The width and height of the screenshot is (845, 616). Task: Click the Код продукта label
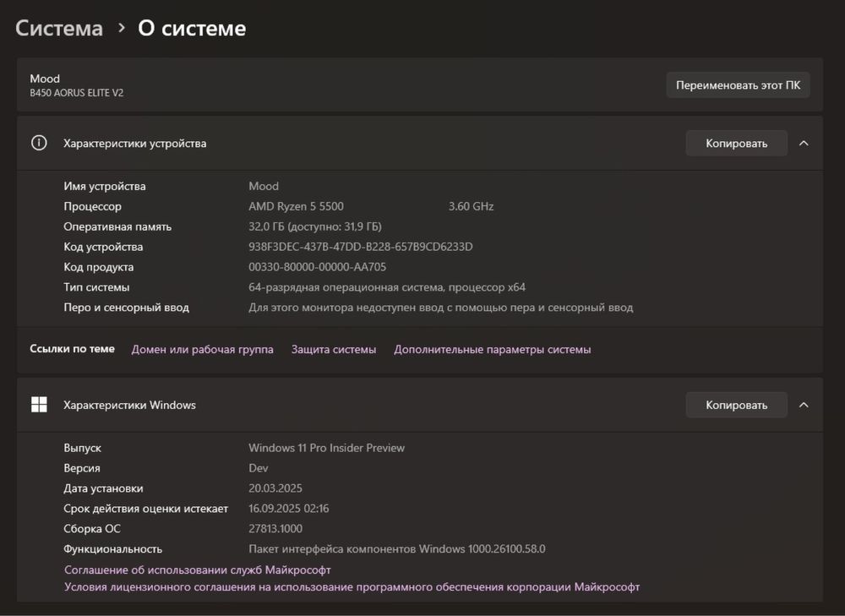point(99,267)
